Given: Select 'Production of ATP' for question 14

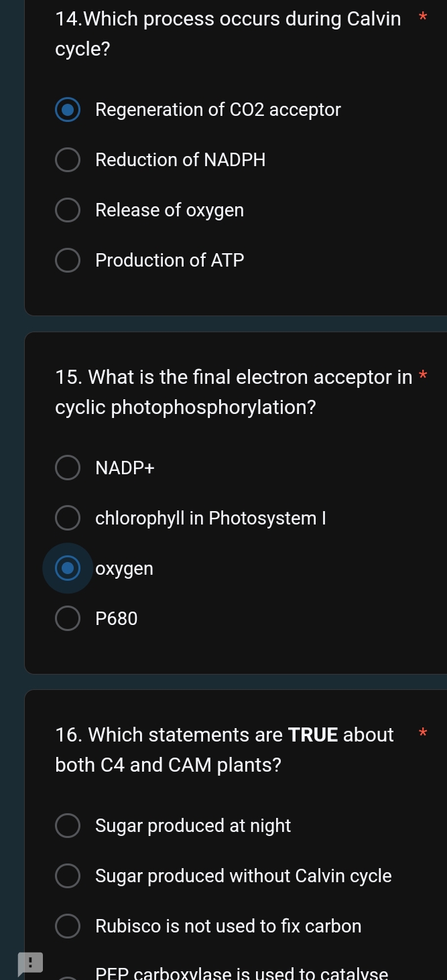Looking at the screenshot, I should click(x=68, y=260).
